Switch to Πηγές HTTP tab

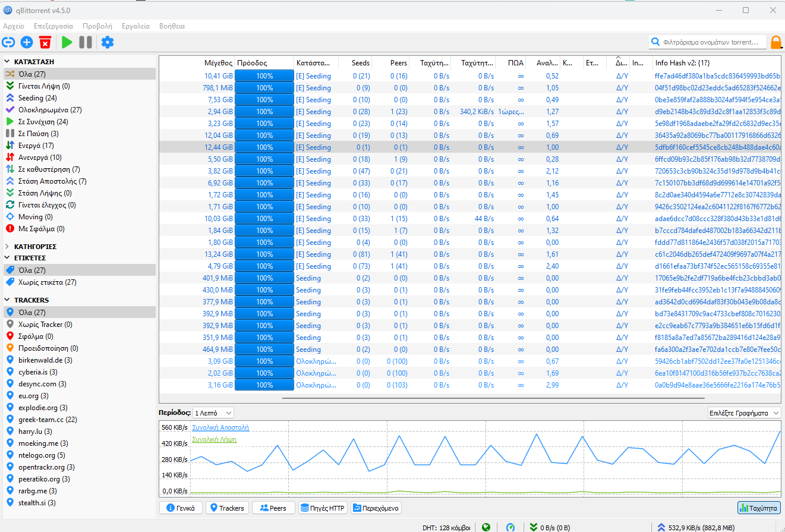(323, 508)
